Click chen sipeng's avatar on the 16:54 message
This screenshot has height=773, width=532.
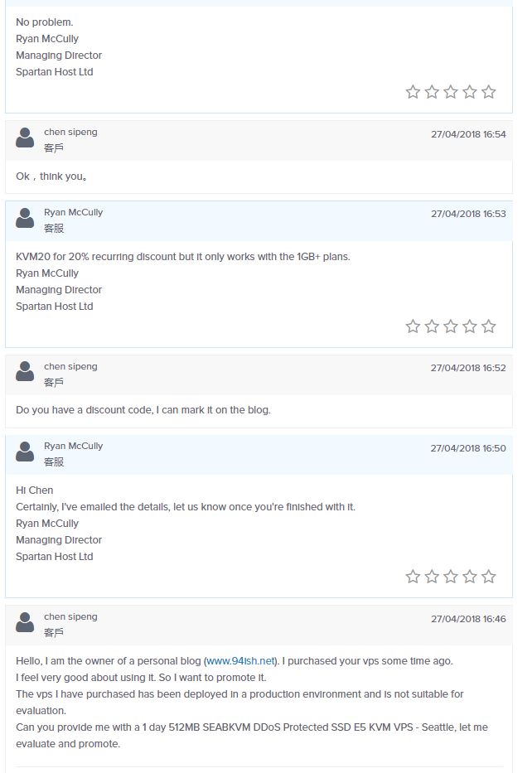(25, 138)
